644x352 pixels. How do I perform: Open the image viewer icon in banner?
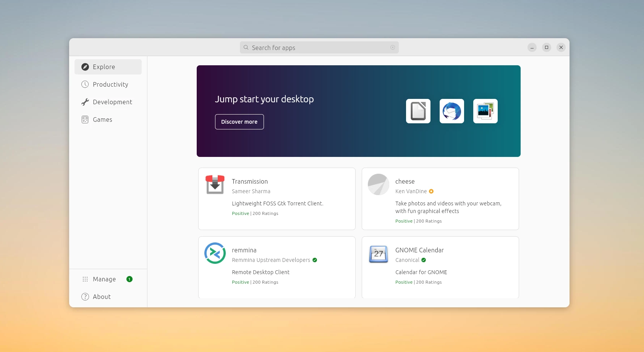coord(485,111)
